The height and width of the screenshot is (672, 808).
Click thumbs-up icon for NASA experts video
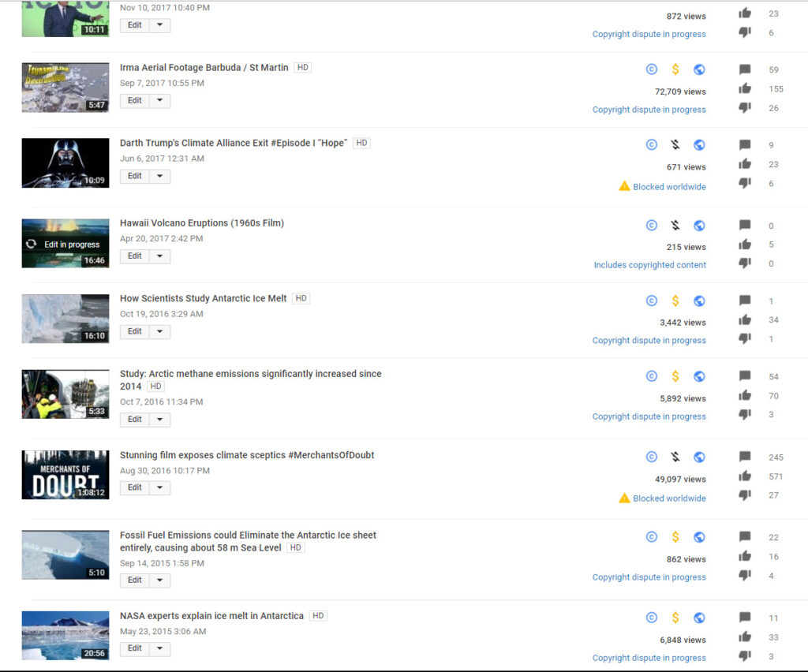pyautogui.click(x=745, y=637)
